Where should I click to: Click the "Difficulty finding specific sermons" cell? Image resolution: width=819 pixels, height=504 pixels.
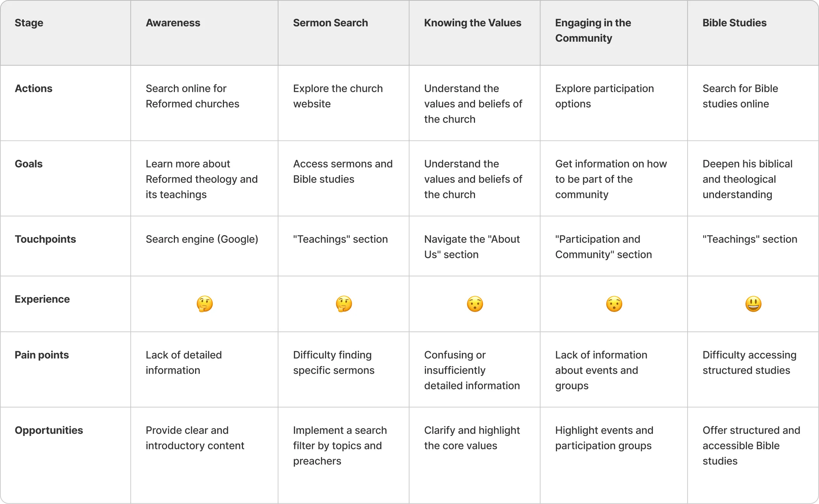(x=333, y=362)
